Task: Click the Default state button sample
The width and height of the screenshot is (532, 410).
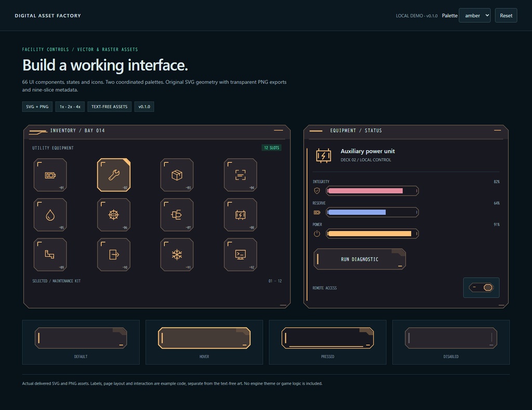Action: (81, 338)
